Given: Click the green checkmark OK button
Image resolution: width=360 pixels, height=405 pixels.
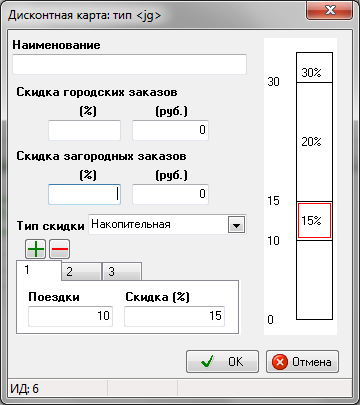Looking at the screenshot, I should tap(222, 361).
